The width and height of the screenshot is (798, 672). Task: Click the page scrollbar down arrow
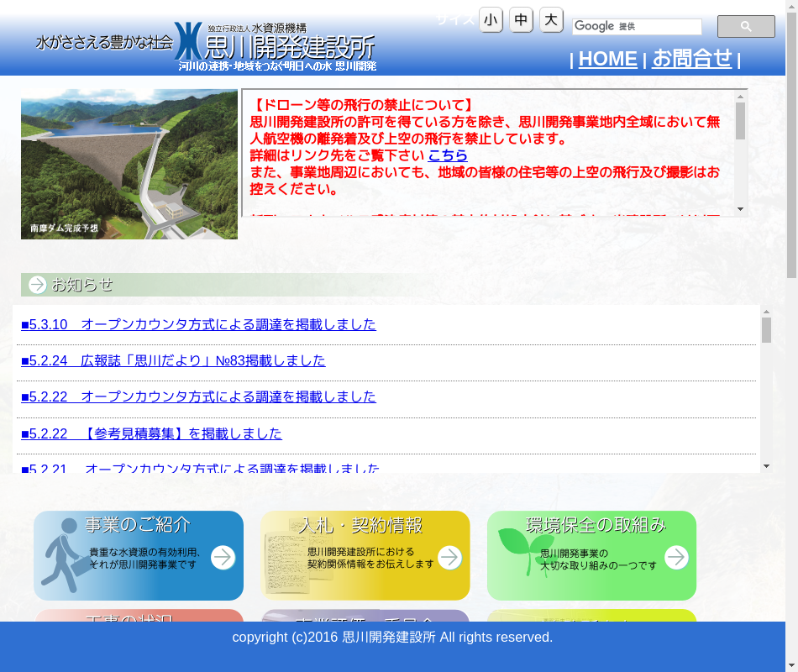[x=791, y=665]
